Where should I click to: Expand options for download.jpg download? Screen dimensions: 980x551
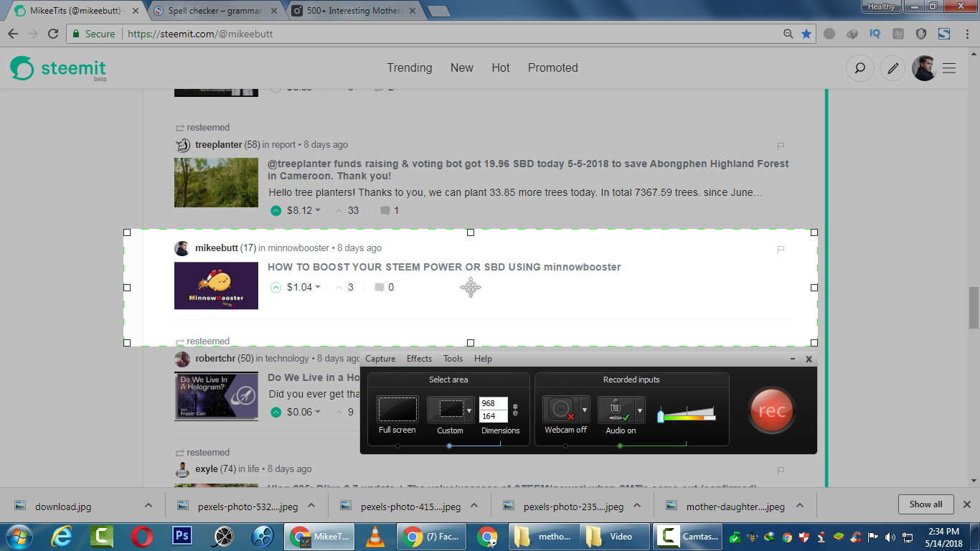149,506
